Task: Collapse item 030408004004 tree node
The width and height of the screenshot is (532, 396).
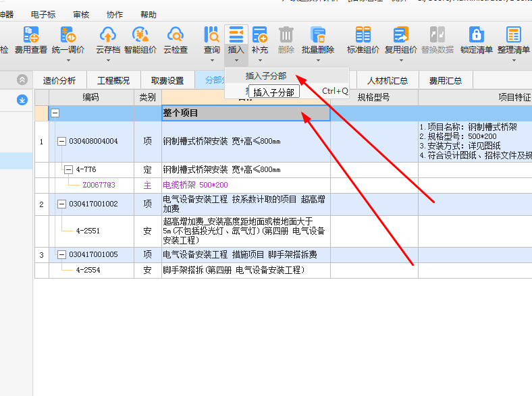Action: 61,142
